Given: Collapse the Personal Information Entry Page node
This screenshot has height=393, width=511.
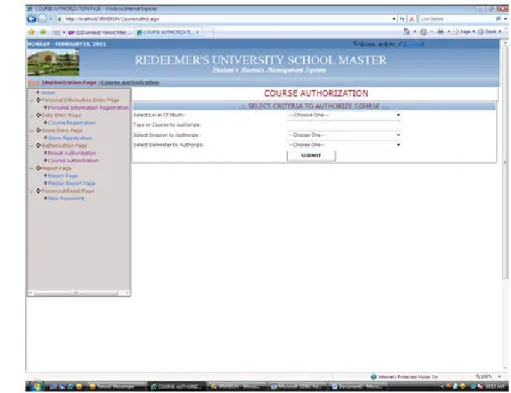Looking at the screenshot, I should (32, 100).
